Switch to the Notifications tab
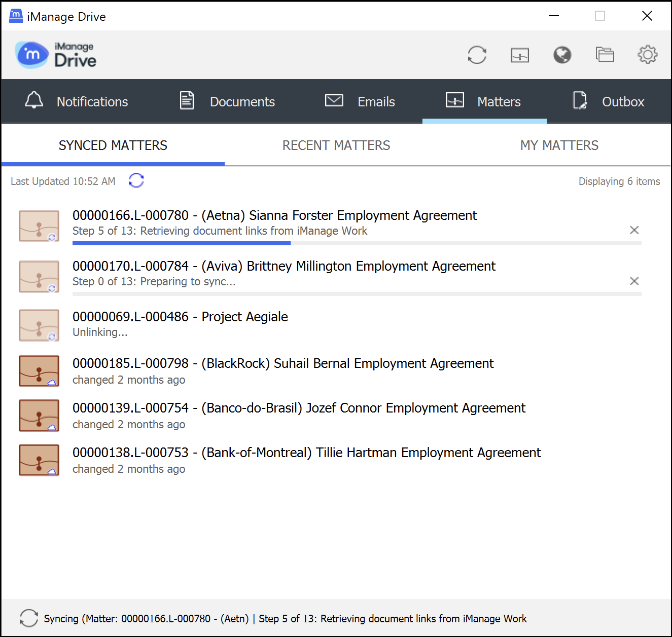The width and height of the screenshot is (672, 637). click(76, 102)
